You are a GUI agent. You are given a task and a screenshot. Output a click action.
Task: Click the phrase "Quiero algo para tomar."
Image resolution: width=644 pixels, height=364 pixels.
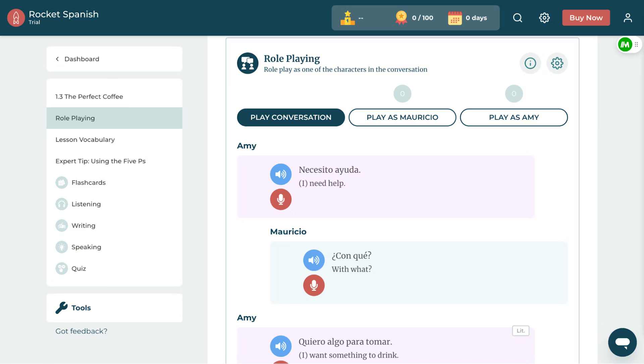coord(345,342)
